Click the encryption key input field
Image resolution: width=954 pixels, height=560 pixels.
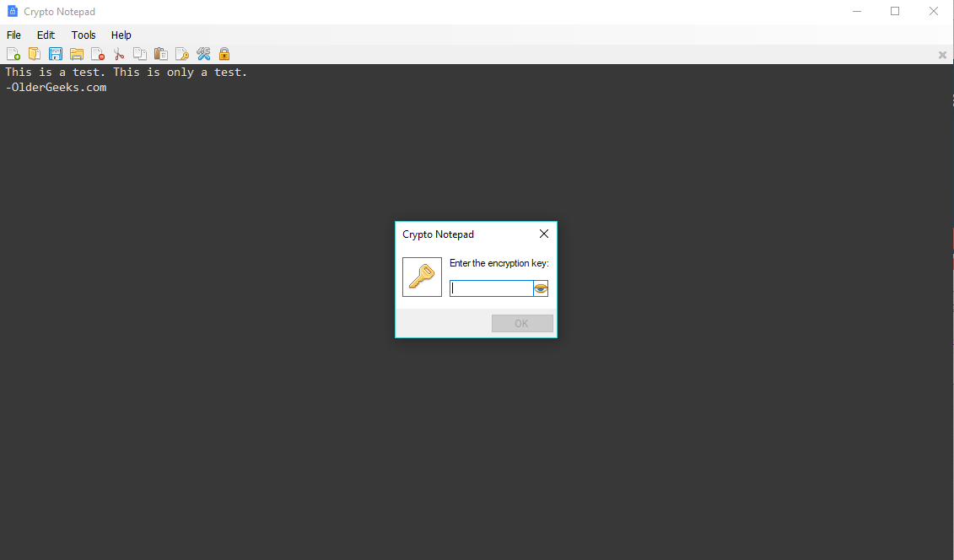click(492, 288)
